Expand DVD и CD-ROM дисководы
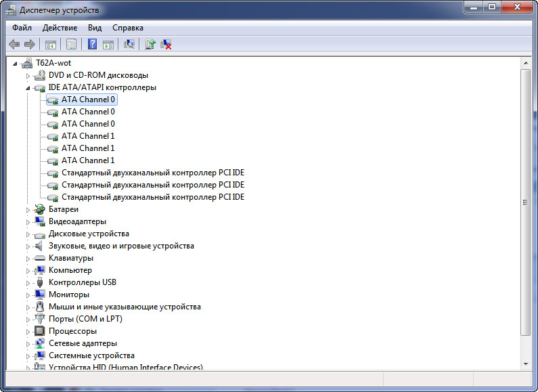This screenshot has width=538, height=392. 28,76
